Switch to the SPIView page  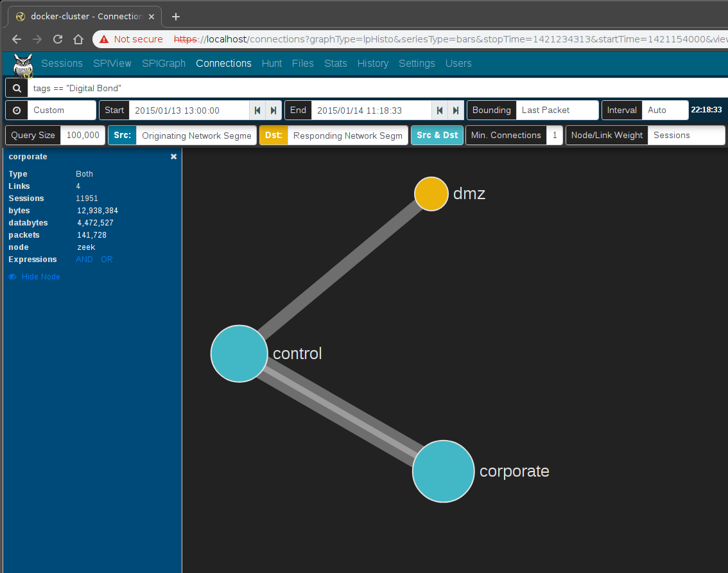112,63
